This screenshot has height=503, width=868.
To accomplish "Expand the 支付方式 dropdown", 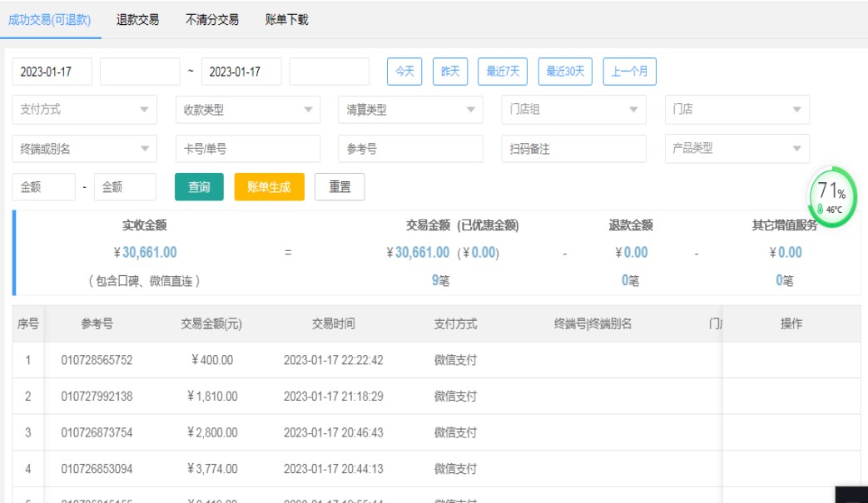I will pos(84,110).
